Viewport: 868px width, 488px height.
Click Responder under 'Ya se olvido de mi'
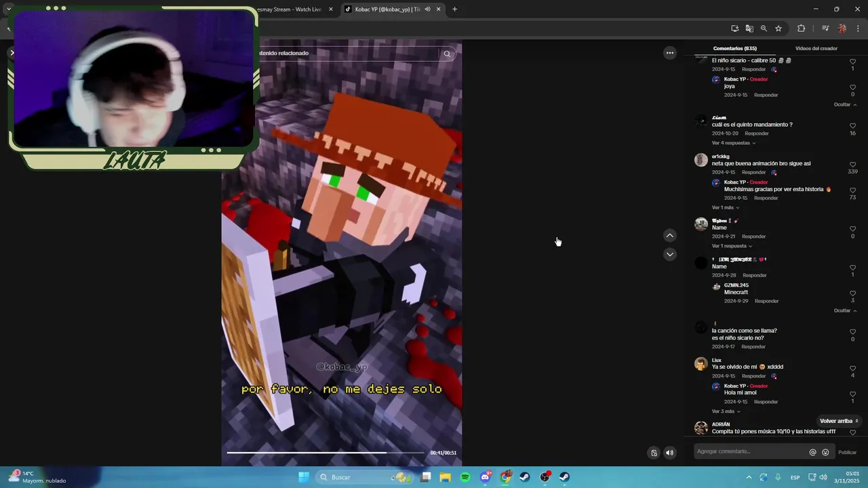[x=753, y=376]
